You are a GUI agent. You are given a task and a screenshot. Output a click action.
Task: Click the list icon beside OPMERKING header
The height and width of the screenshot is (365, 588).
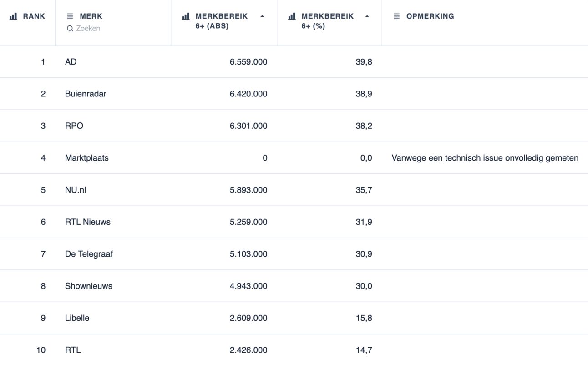pyautogui.click(x=397, y=16)
